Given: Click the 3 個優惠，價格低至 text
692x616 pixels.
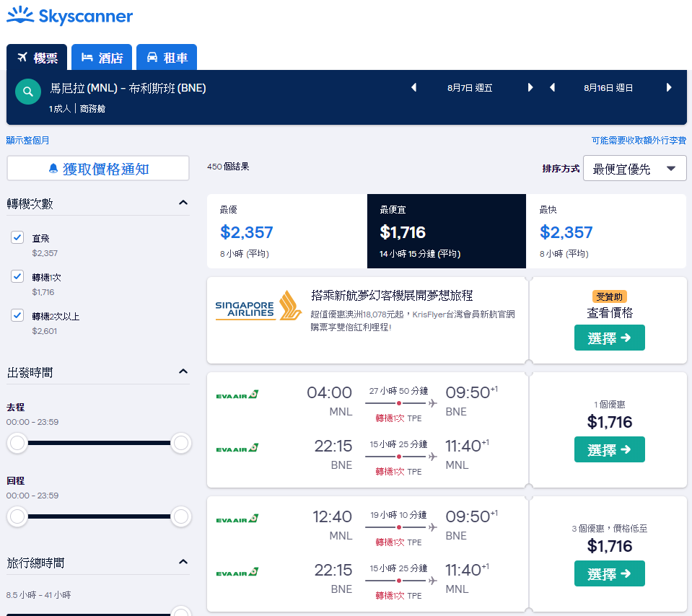Looking at the screenshot, I should (x=610, y=528).
